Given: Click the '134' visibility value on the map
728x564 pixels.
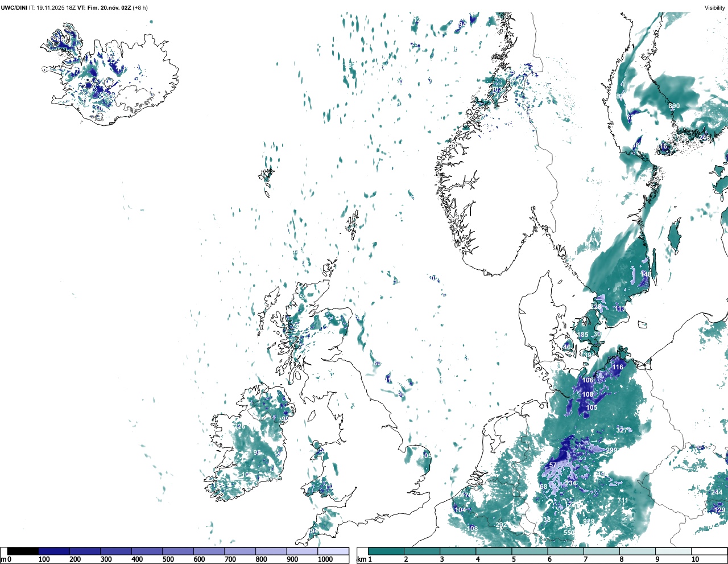Looking at the screenshot, I should point(570,483).
